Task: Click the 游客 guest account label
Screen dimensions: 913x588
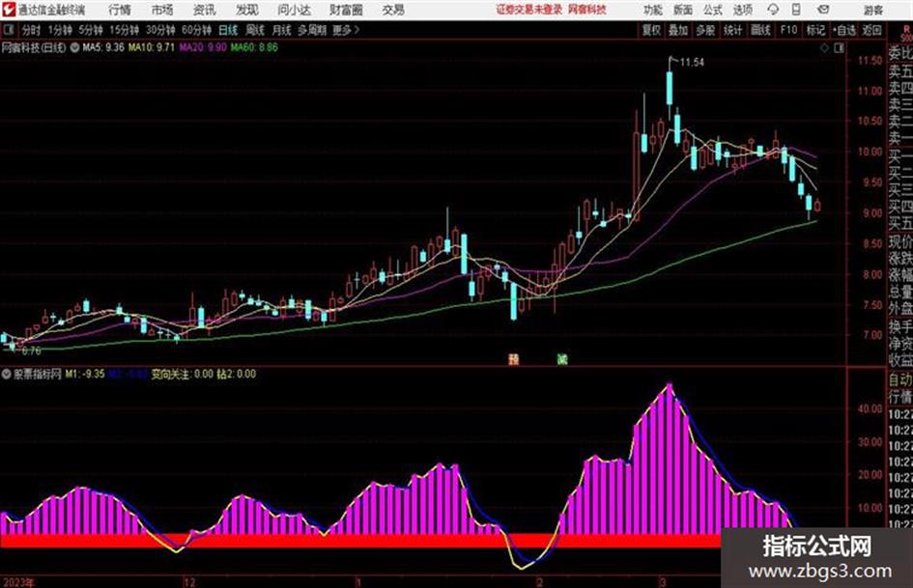Action: 873,10
